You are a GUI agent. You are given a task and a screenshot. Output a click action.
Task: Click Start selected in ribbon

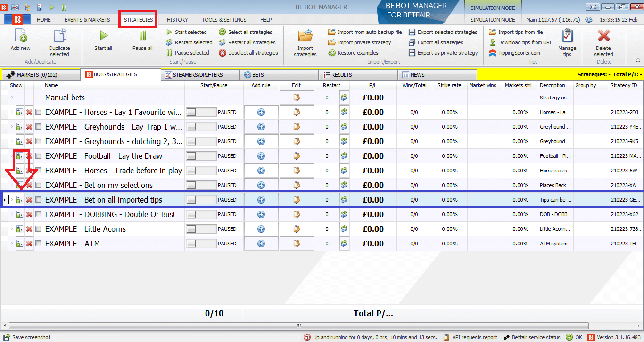click(x=187, y=32)
